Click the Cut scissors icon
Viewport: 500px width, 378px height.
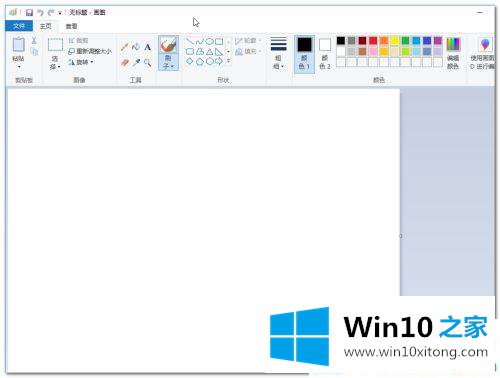(x=34, y=41)
